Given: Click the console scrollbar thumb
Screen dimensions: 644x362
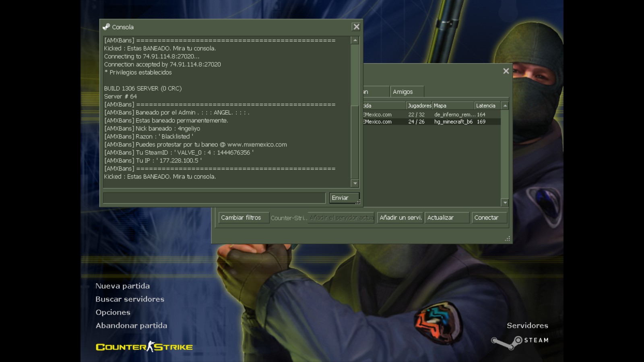Looking at the screenshot, I should tap(355, 142).
